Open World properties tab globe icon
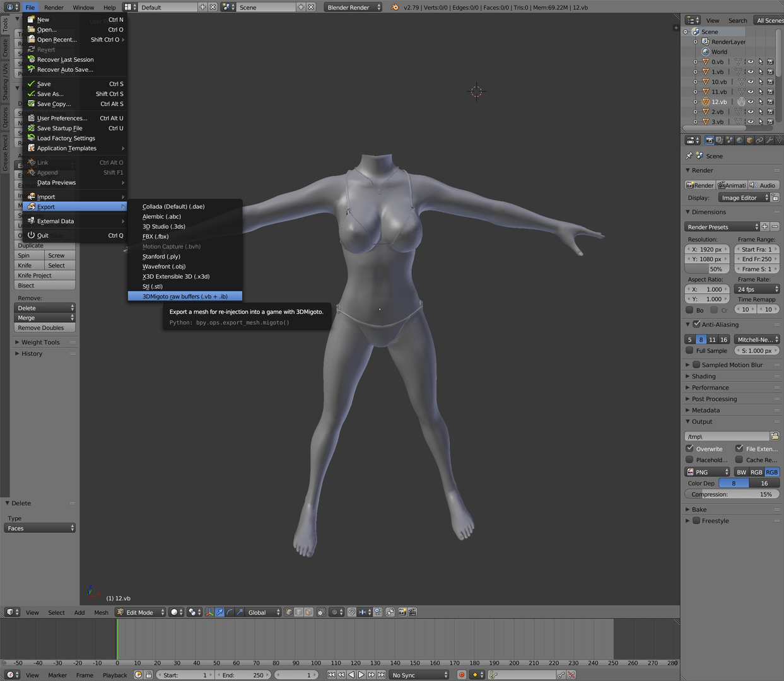The height and width of the screenshot is (681, 784). coord(740,140)
